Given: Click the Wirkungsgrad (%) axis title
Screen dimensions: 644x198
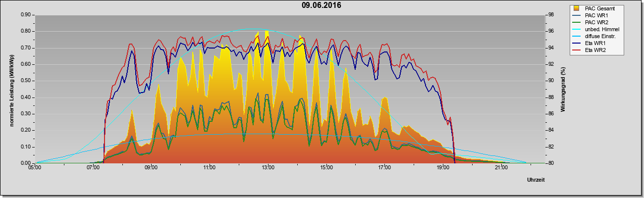Looking at the screenshot, I should pos(563,89).
